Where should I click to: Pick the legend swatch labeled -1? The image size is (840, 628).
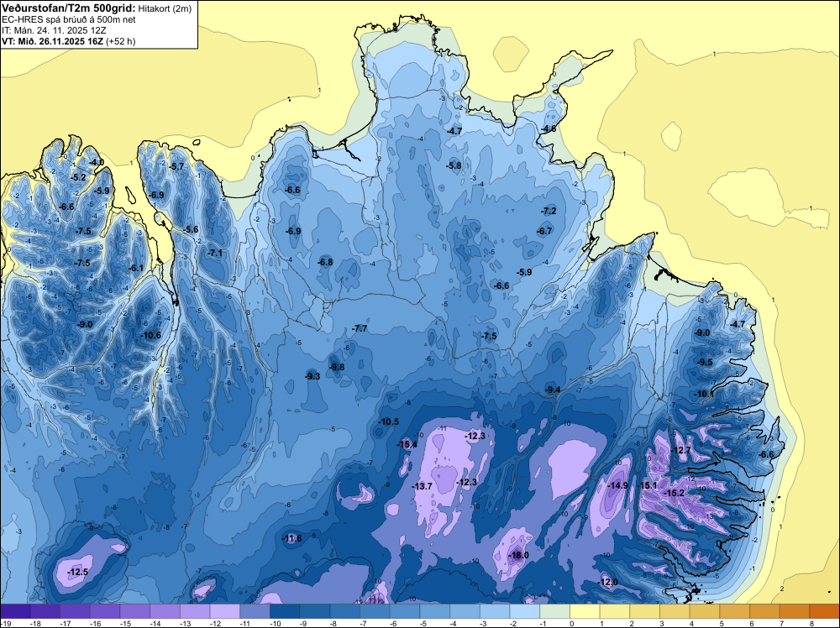click(x=555, y=611)
